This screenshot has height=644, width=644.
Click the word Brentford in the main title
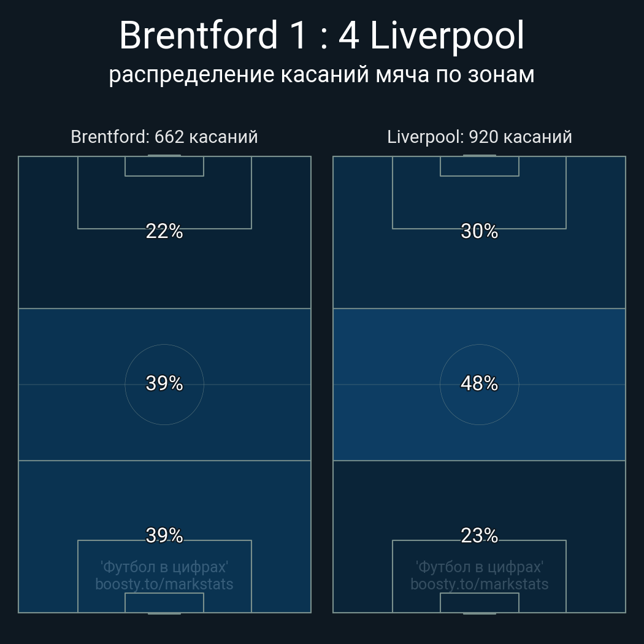point(199,36)
